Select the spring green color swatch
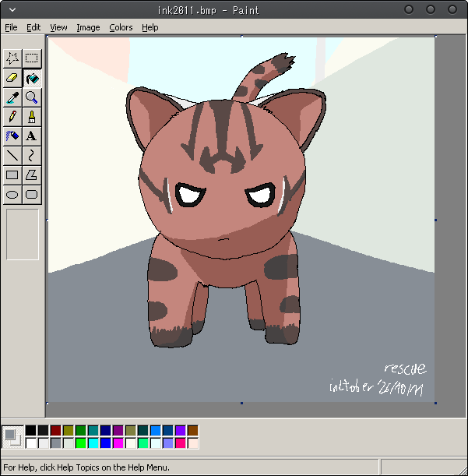This screenshot has height=476, width=468. tap(143, 443)
